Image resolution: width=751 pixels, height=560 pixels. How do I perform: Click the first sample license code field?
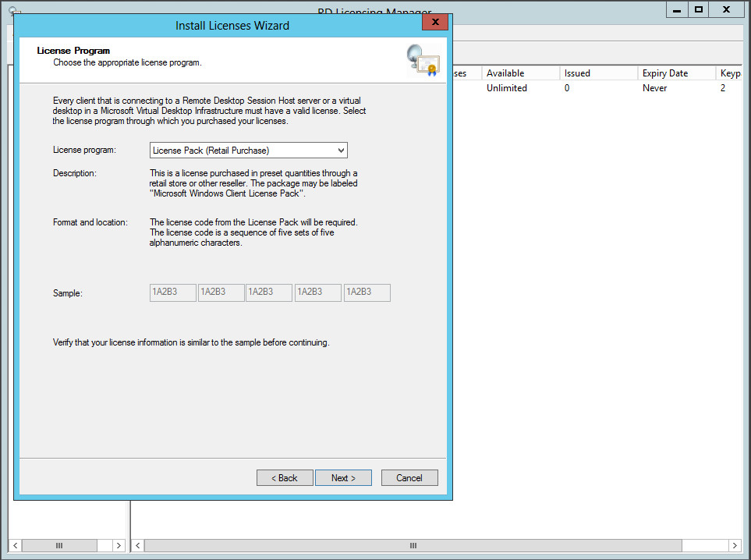[x=173, y=292]
